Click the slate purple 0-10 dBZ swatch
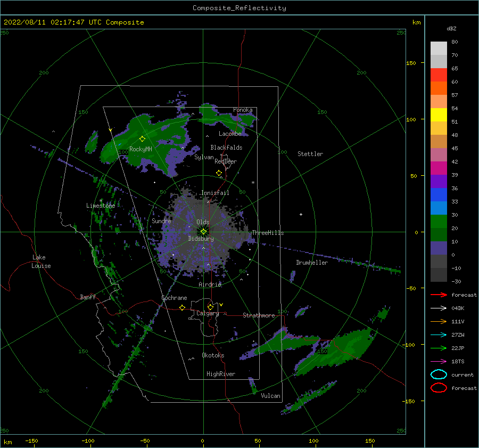This screenshot has height=448, width=479. pos(439,248)
